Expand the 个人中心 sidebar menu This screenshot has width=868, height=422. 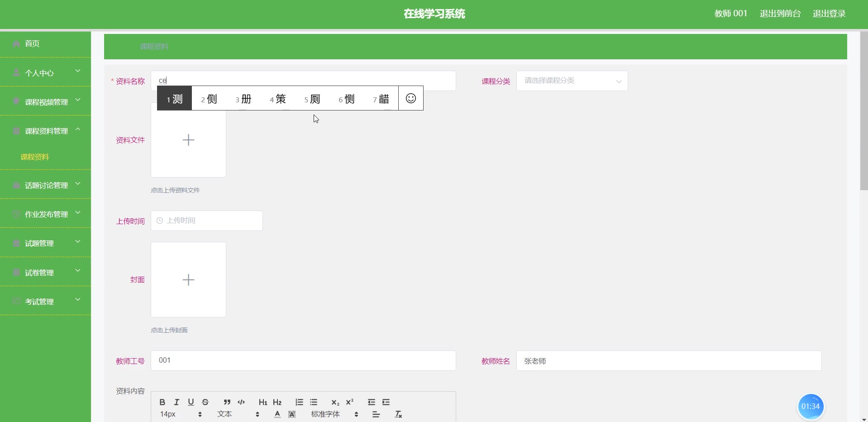[45, 72]
